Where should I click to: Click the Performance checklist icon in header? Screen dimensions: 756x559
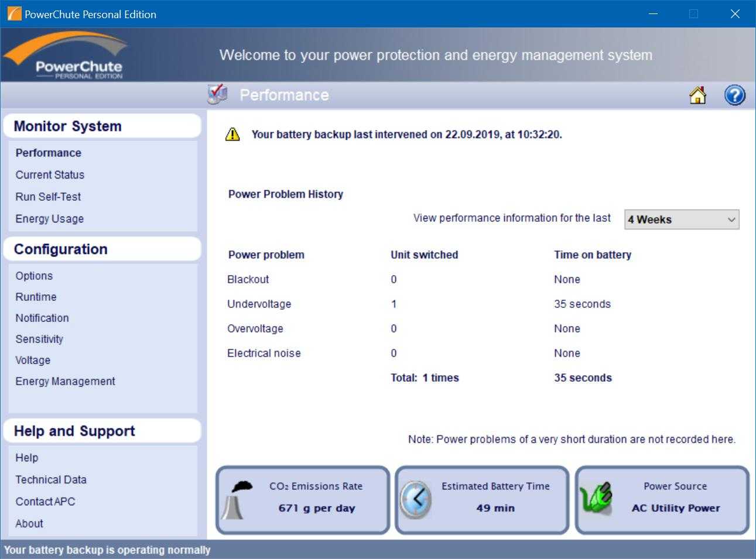[217, 94]
